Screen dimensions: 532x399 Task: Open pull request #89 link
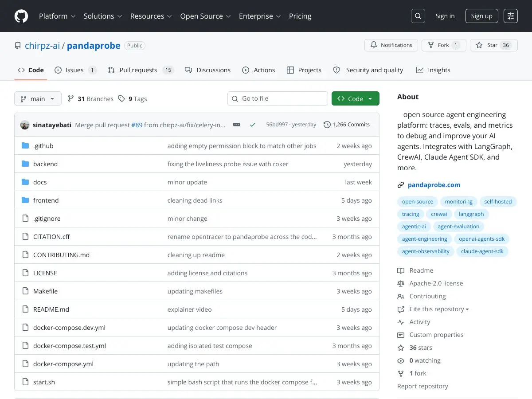tap(137, 125)
